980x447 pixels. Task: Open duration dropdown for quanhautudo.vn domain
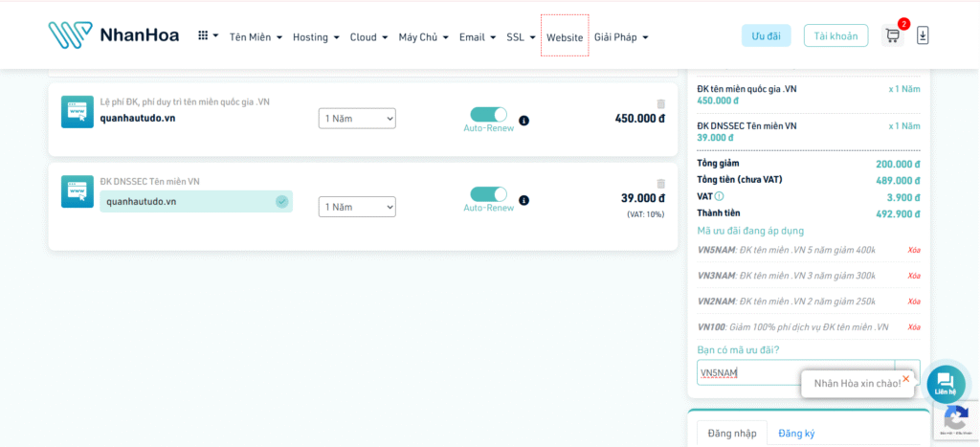(x=357, y=118)
